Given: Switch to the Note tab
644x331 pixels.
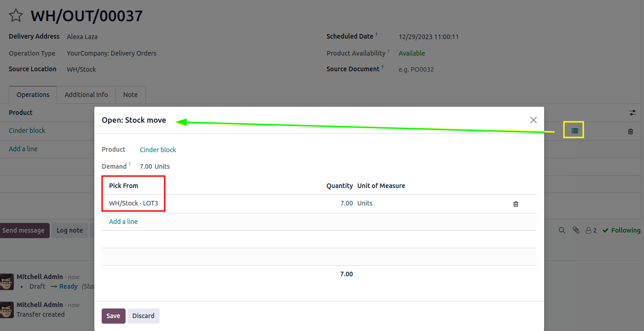Looking at the screenshot, I should point(130,95).
